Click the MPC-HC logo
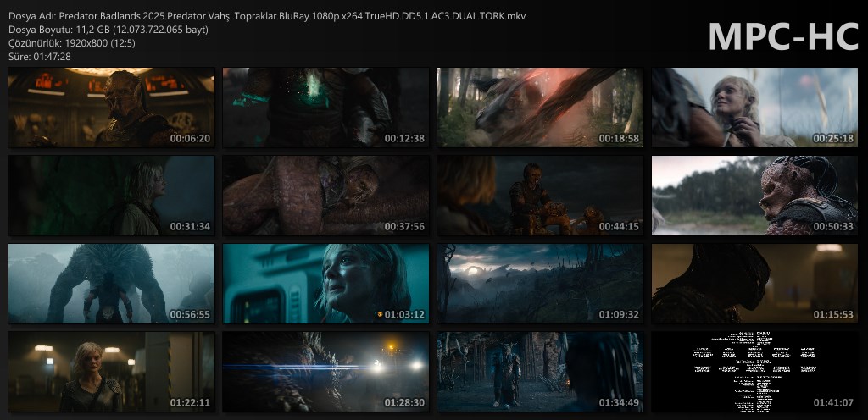Screen dimensions: 868x420 782,36
